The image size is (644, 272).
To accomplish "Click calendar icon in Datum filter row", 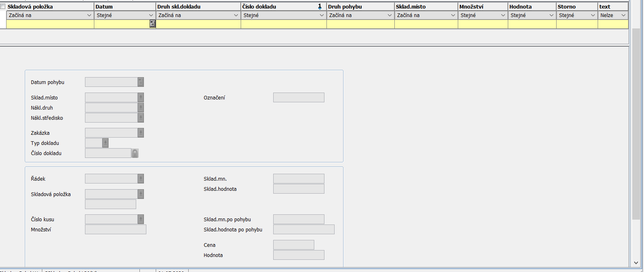I will pos(152,24).
